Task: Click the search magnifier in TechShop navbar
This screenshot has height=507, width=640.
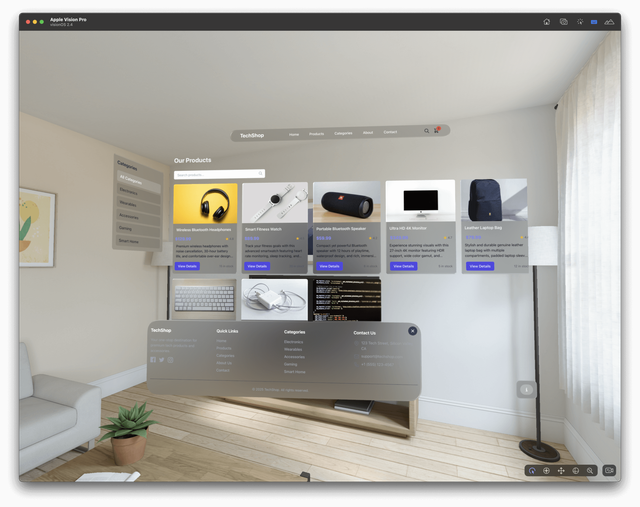Action: (426, 131)
